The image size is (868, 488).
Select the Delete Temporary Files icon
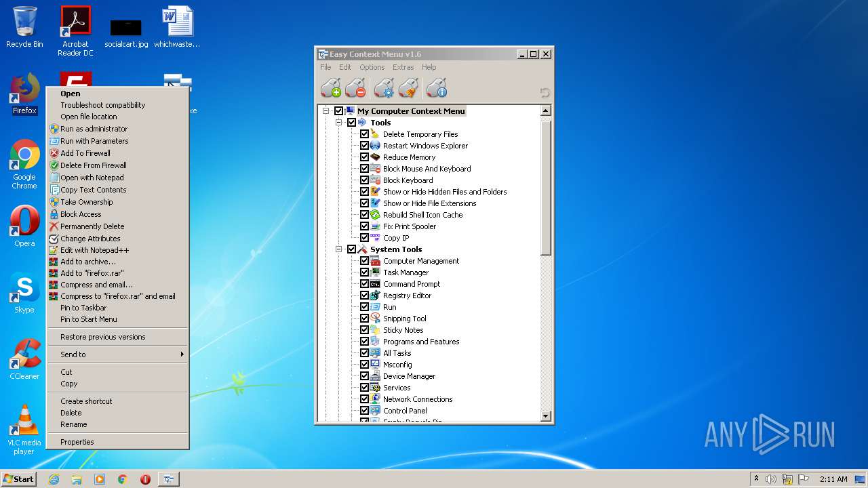tap(375, 134)
